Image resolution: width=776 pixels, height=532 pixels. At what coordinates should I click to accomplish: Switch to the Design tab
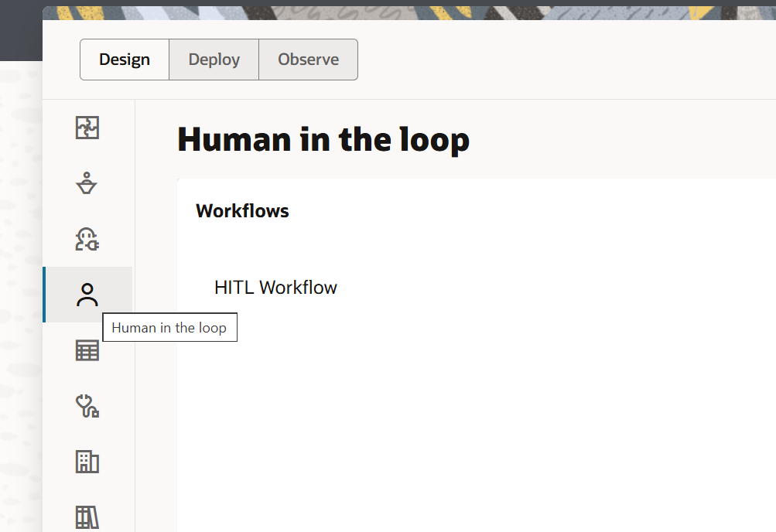pyautogui.click(x=125, y=60)
